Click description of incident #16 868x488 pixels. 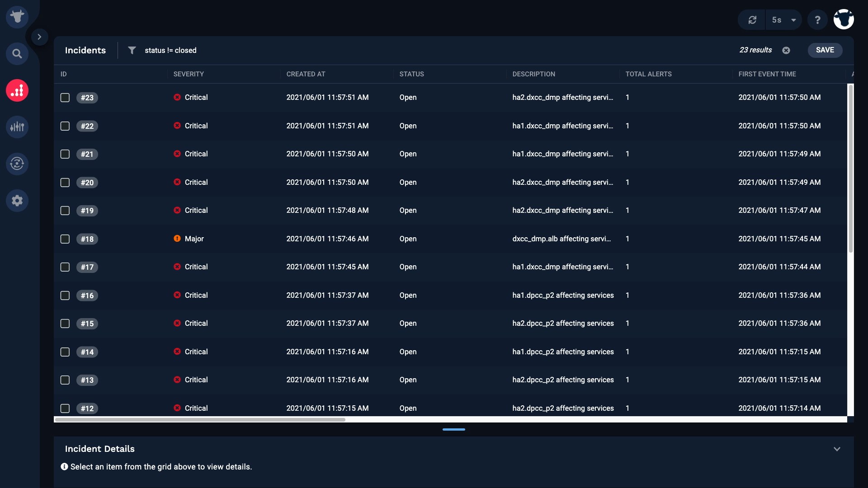point(563,295)
